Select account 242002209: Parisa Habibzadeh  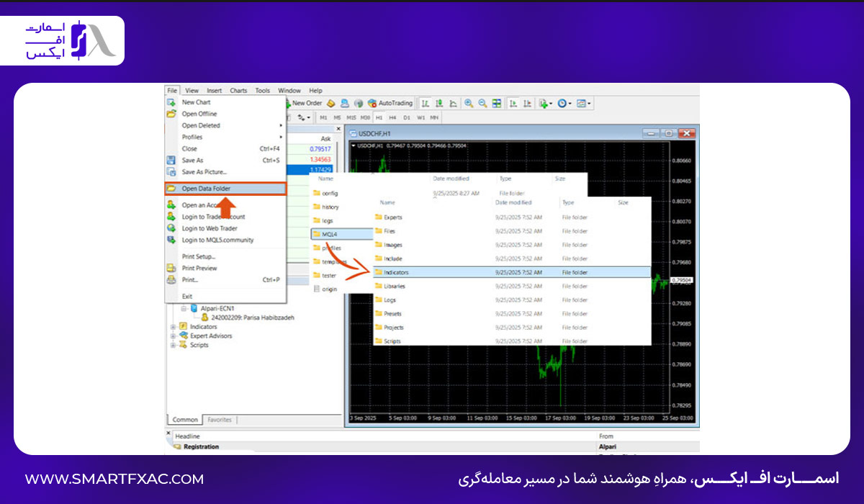click(248, 317)
